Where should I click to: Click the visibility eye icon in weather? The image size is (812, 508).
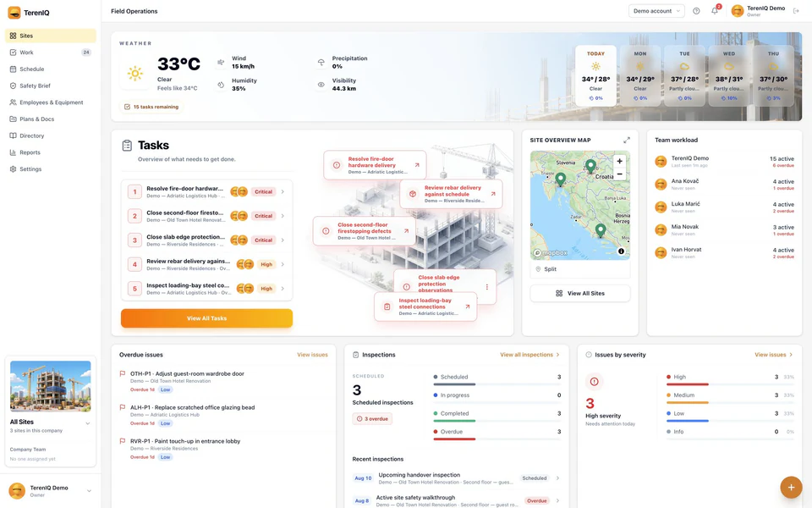coord(321,85)
